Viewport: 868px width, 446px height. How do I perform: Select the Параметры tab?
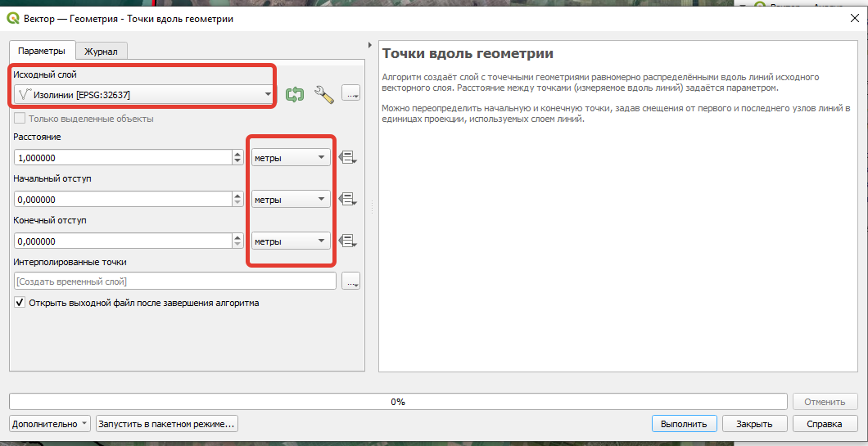(42, 51)
